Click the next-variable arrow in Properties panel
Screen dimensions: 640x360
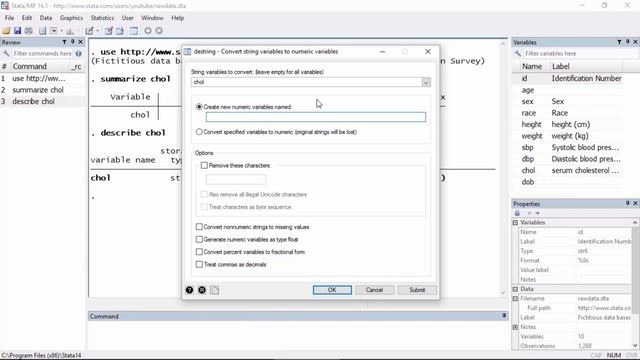[538, 213]
